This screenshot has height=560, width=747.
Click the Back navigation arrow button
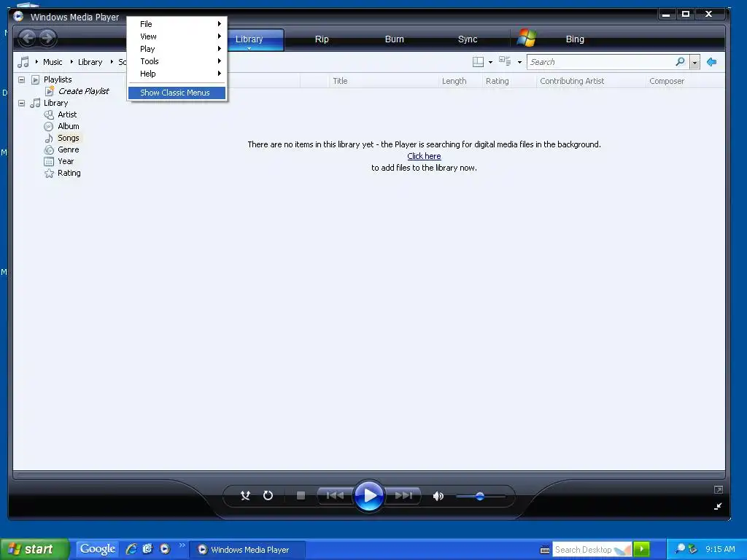pyautogui.click(x=28, y=38)
